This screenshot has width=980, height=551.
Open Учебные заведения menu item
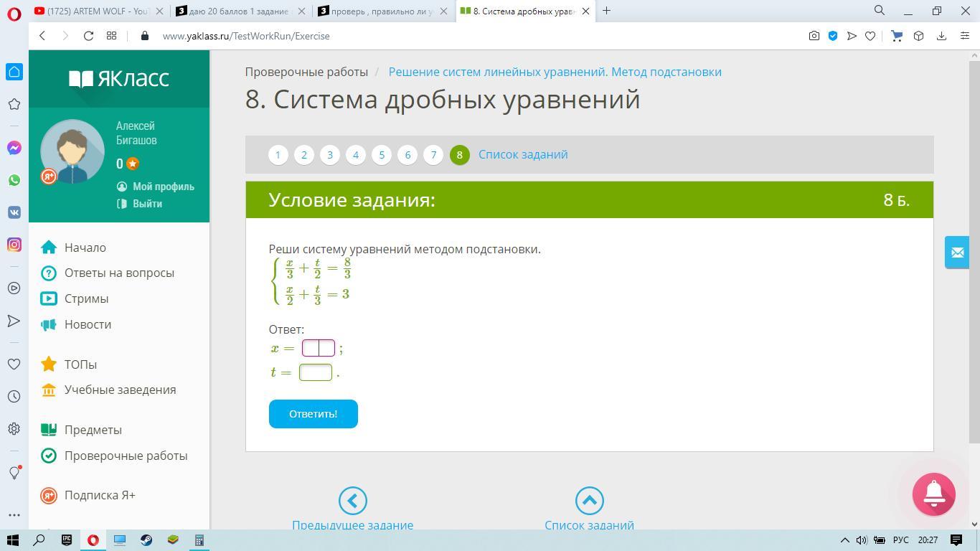click(108, 390)
